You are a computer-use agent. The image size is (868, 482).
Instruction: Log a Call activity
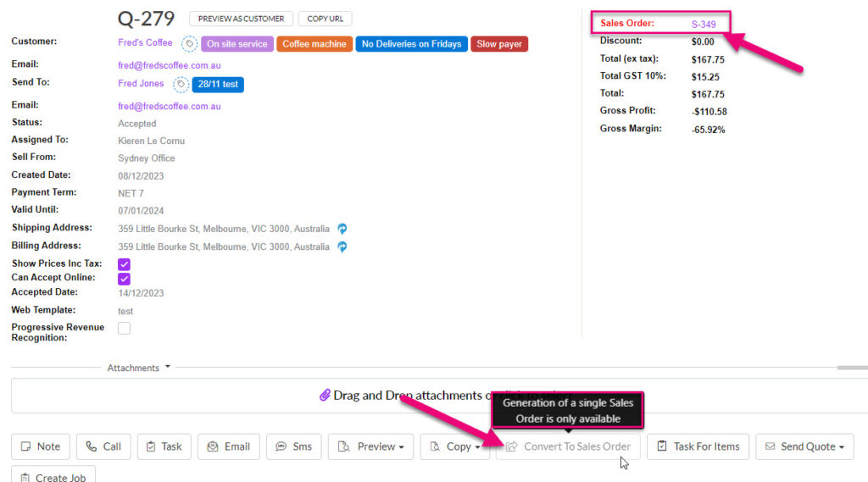pos(103,446)
